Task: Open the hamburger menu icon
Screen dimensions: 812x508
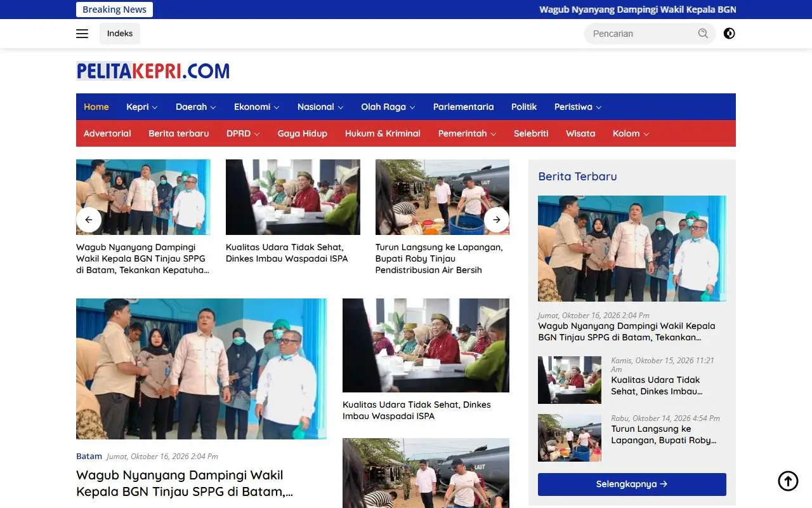Action: coord(82,34)
